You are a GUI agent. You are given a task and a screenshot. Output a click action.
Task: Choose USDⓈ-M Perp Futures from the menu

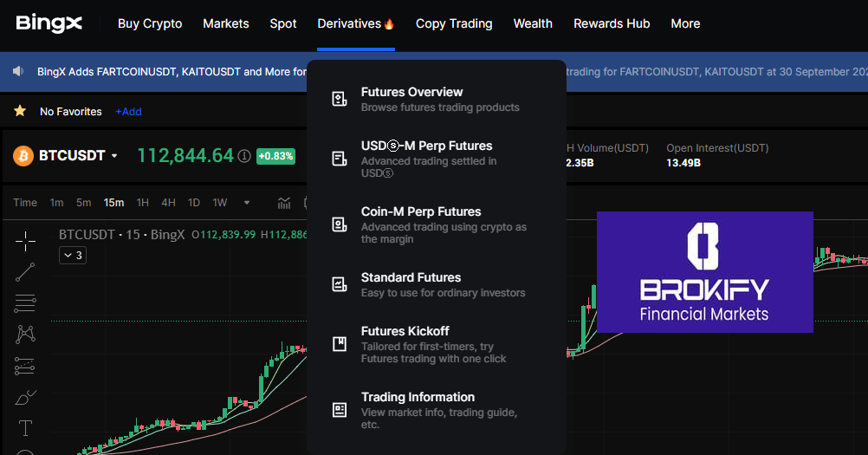pos(426,146)
